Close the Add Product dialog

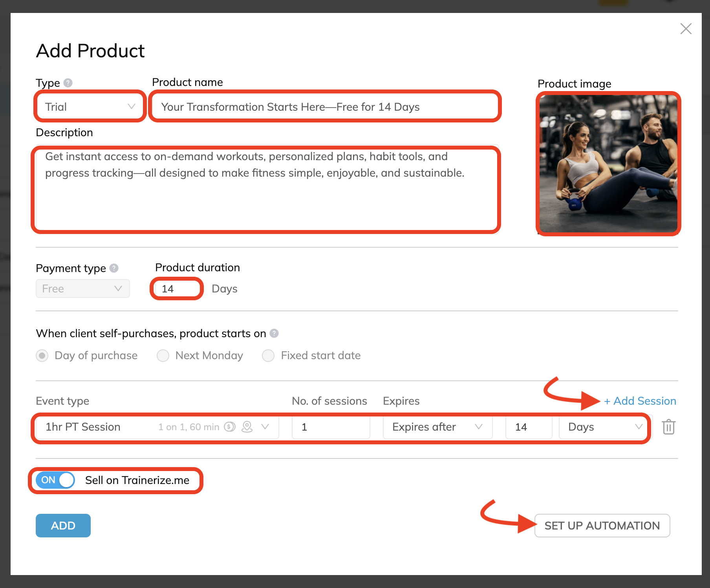(x=686, y=29)
